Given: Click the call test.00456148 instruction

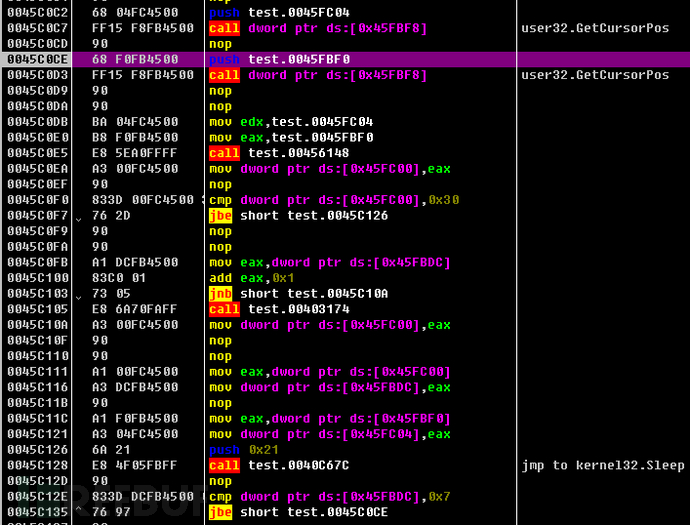Looking at the screenshot, I should (x=279, y=153).
